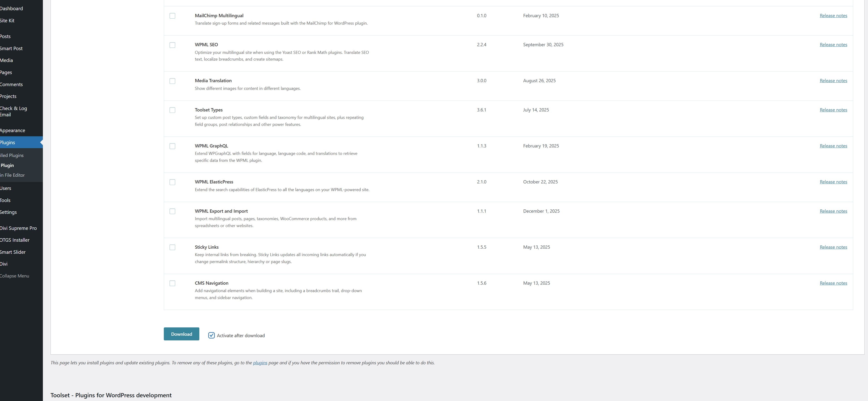868x401 pixels.
Task: Check the MailChimp Multilingual plugin checkbox
Action: 172,16
